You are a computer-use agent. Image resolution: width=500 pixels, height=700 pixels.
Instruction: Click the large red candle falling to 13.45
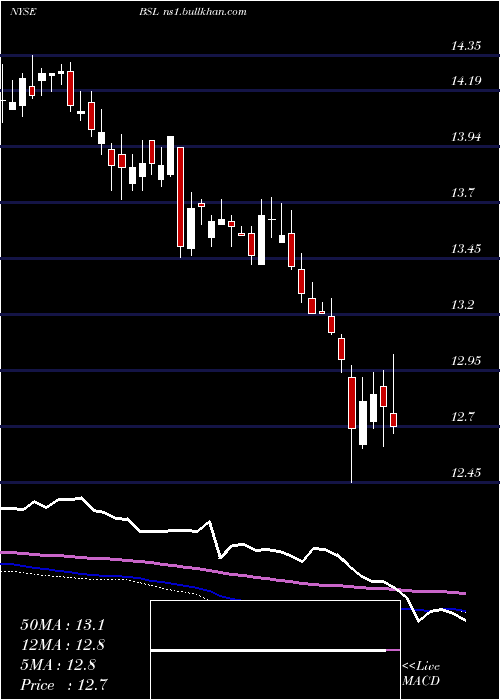click(180, 196)
